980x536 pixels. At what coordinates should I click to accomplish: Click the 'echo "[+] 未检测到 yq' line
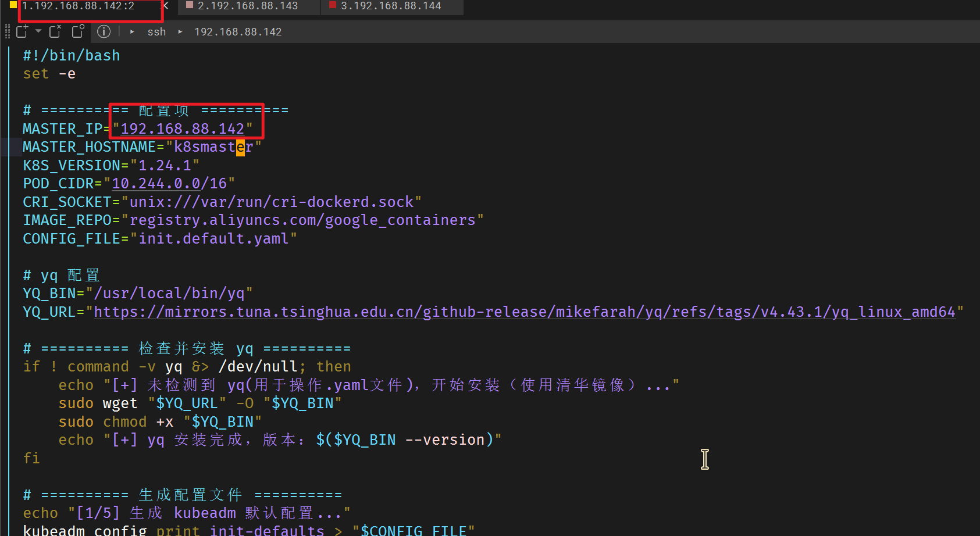(x=369, y=385)
